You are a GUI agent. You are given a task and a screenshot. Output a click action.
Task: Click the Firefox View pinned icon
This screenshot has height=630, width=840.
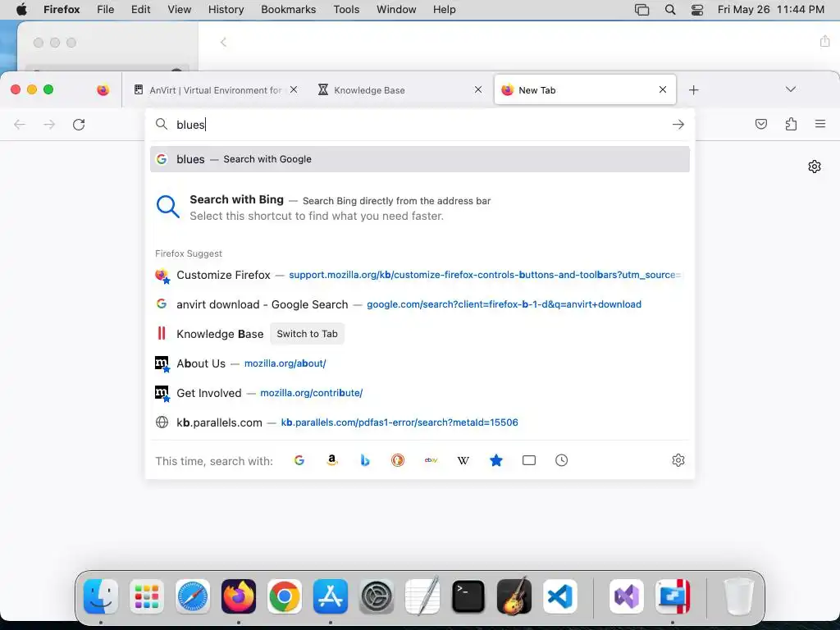click(103, 90)
